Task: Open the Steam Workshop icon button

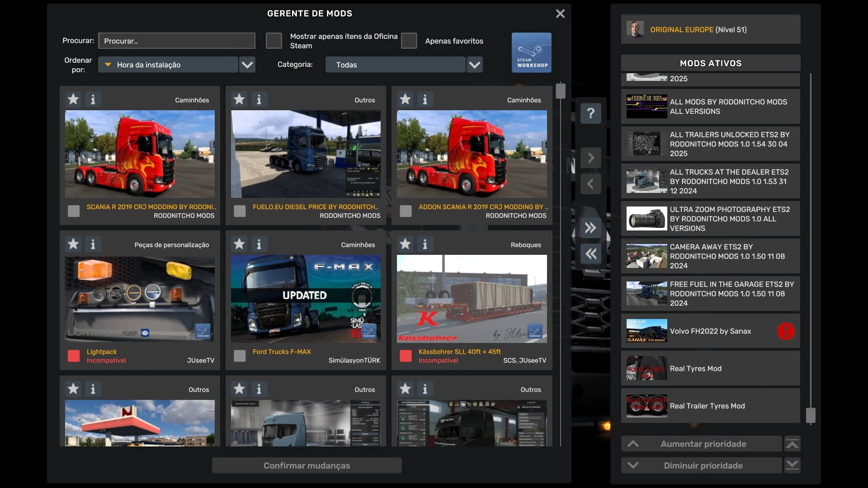Action: click(x=531, y=52)
